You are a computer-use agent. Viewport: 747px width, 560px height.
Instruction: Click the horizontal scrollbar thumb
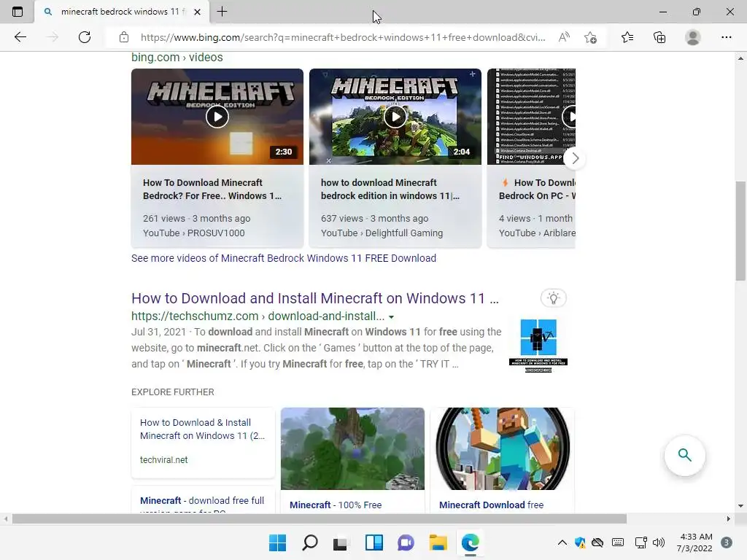pyautogui.click(x=320, y=518)
